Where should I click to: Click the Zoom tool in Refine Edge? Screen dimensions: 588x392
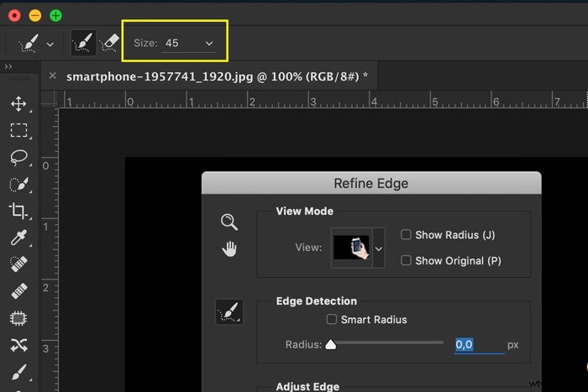[x=229, y=222]
